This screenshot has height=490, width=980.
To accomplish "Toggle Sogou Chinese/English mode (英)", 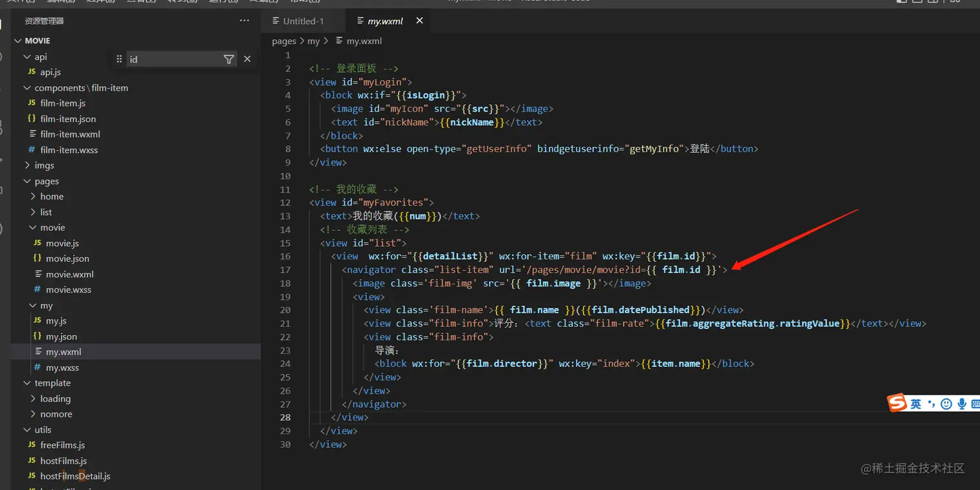I will click(x=916, y=404).
